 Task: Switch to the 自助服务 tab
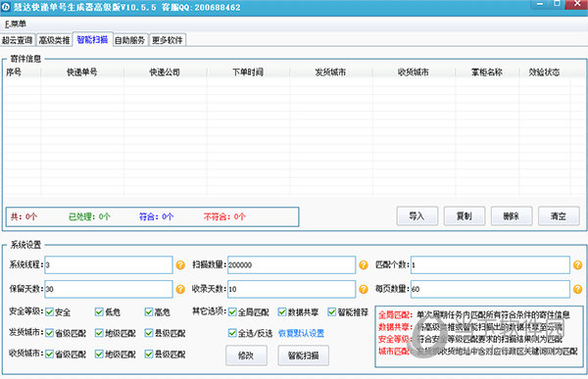129,40
